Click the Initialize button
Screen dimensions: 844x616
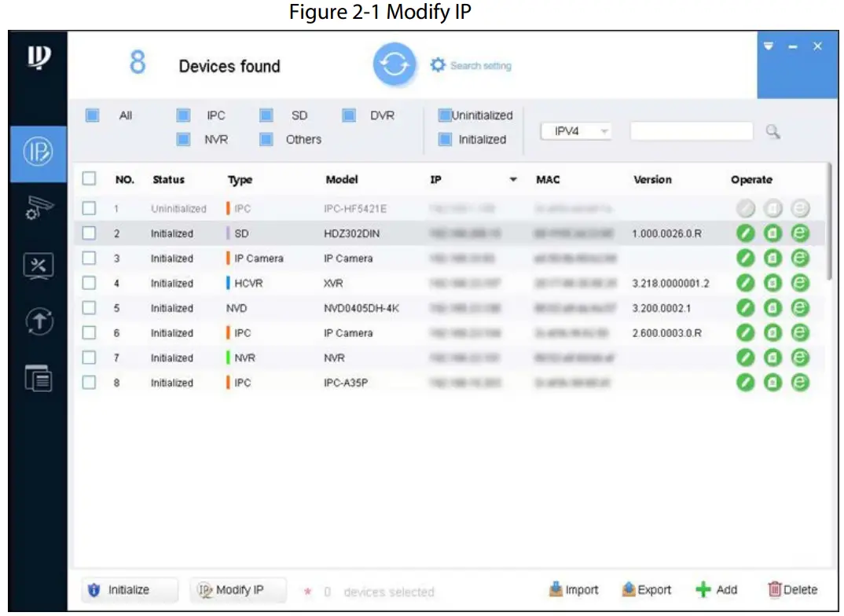pyautogui.click(x=130, y=589)
